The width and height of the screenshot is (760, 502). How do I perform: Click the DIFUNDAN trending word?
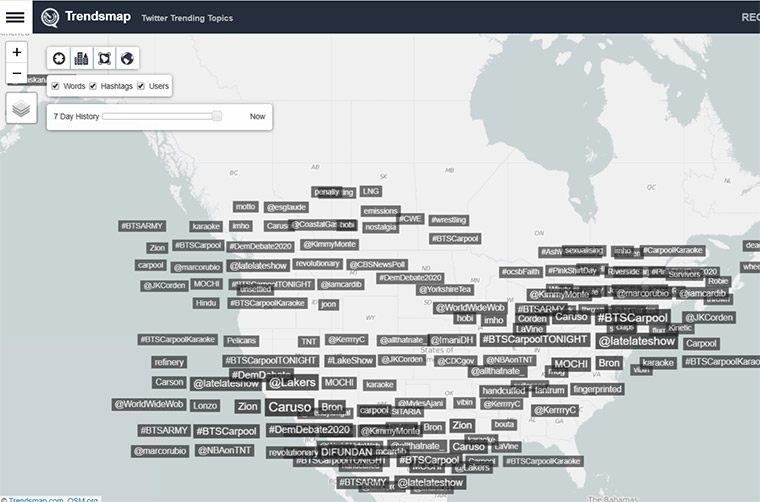pyautogui.click(x=346, y=452)
